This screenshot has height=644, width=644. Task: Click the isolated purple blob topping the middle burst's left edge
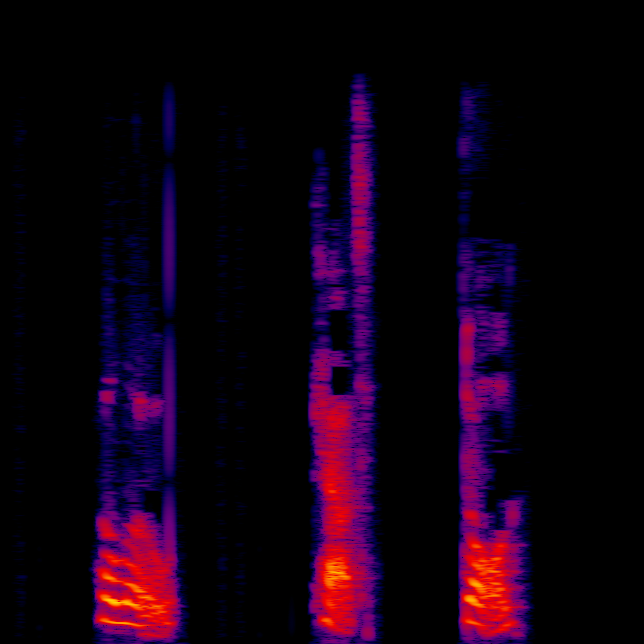click(319, 155)
